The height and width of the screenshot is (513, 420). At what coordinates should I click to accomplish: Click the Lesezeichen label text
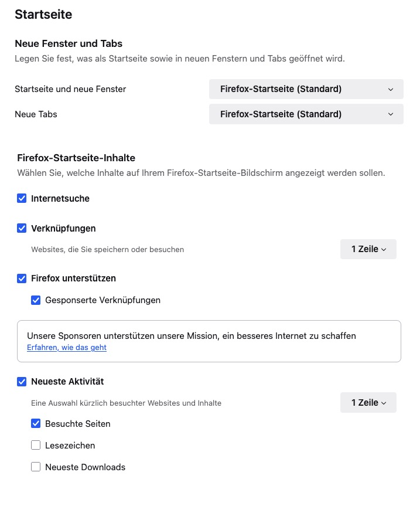pos(70,446)
